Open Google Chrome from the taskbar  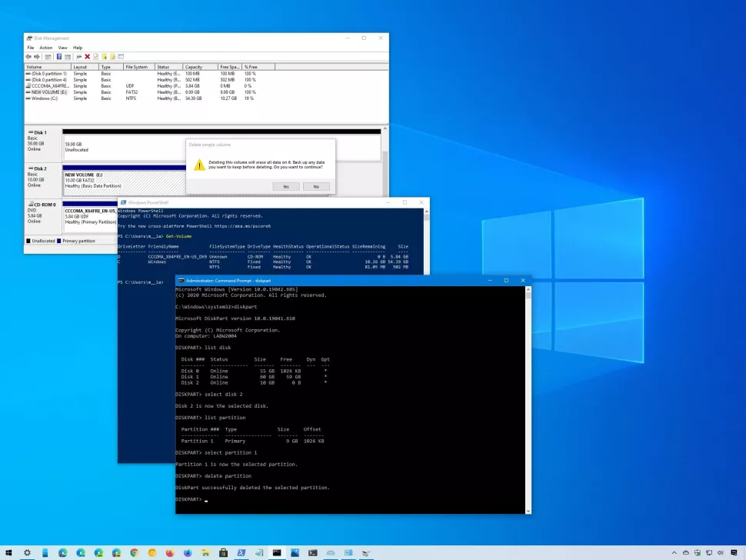coord(134,552)
